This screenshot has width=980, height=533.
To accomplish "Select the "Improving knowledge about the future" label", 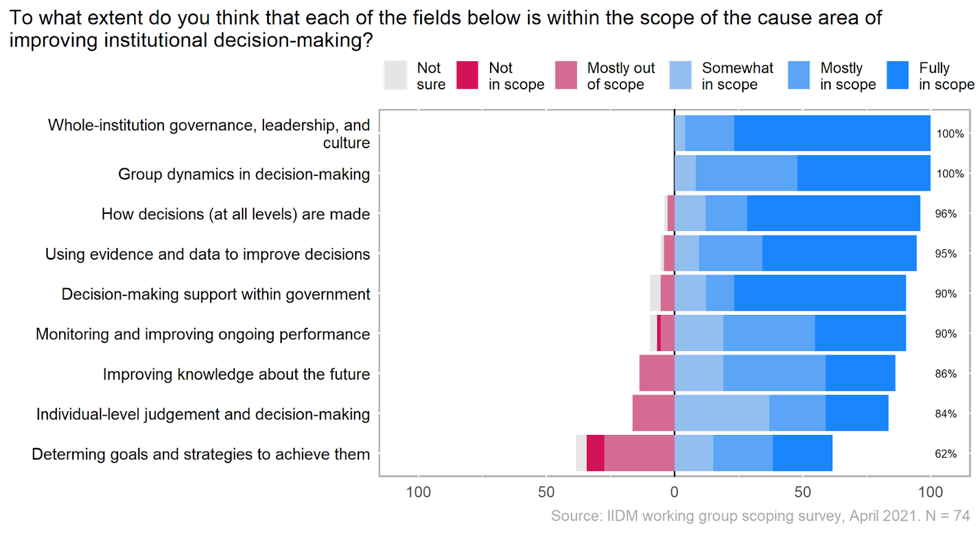I will (x=236, y=374).
